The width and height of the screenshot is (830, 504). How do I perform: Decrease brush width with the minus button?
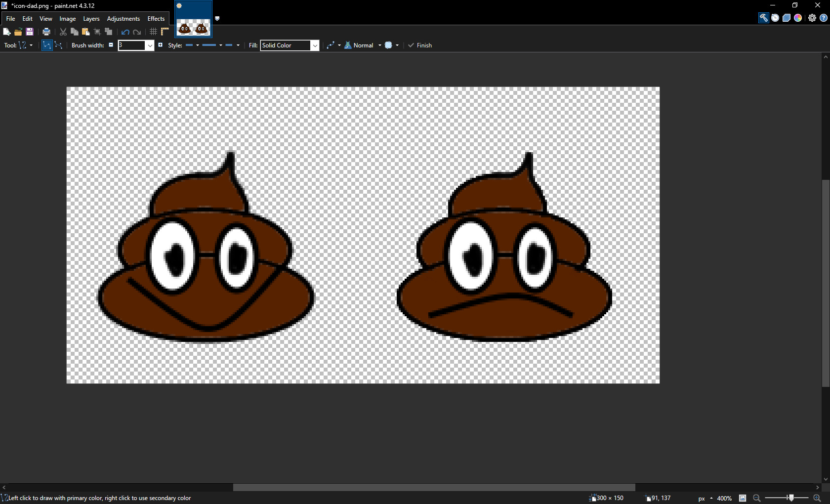point(111,45)
